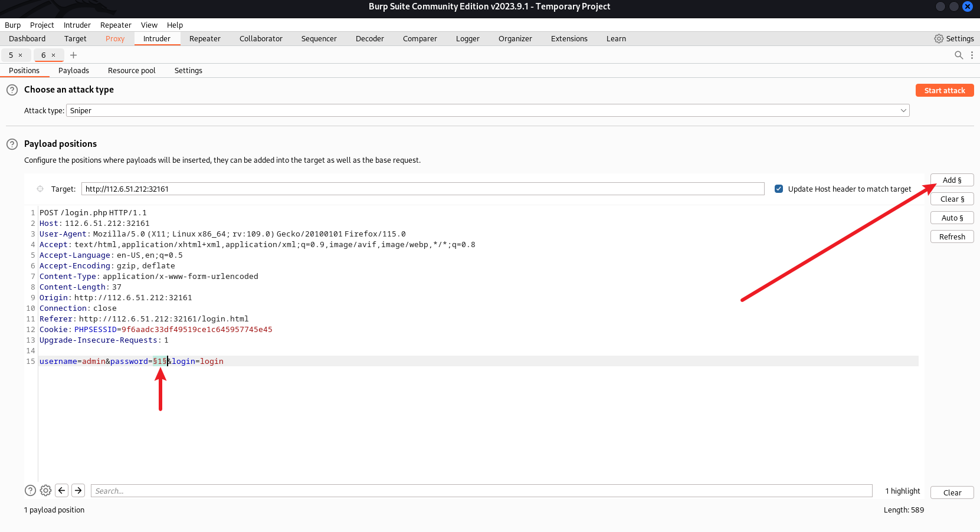Click the Start attack button
This screenshot has width=980, height=532.
tap(945, 90)
